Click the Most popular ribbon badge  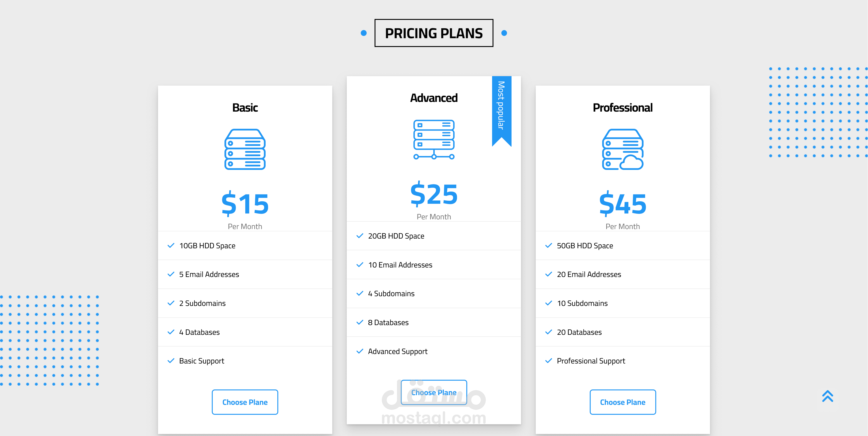501,108
